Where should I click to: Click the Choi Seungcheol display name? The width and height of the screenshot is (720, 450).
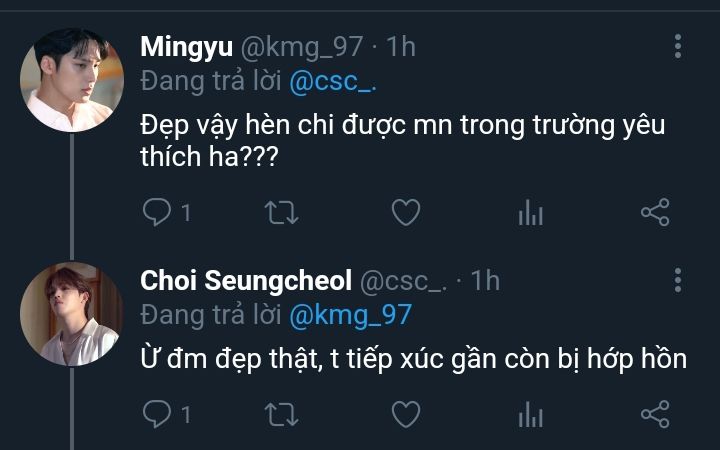(246, 281)
